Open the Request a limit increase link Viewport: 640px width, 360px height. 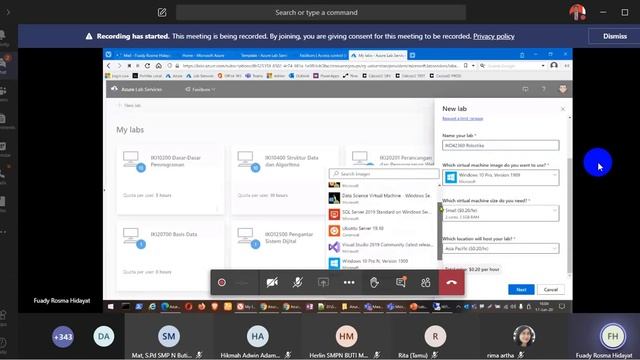tap(462, 118)
